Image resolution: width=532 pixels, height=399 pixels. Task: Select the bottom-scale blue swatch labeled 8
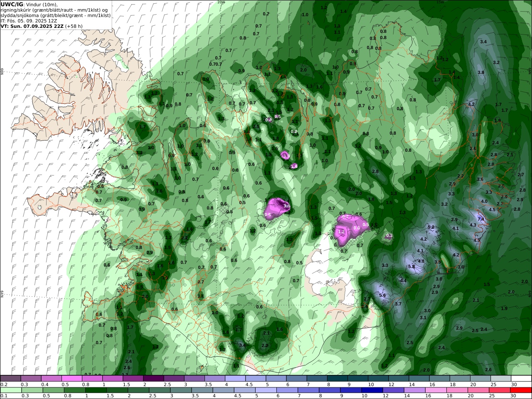(330, 390)
